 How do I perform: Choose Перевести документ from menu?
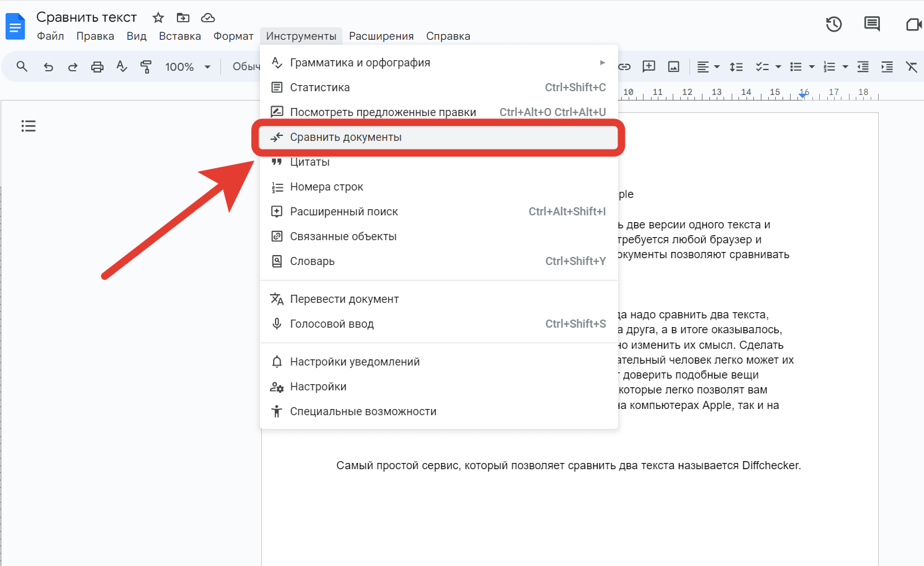click(344, 299)
